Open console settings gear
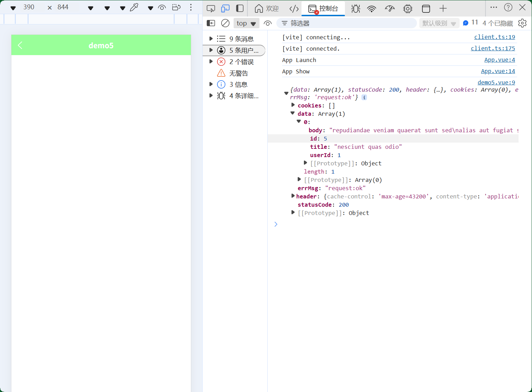 click(x=523, y=23)
